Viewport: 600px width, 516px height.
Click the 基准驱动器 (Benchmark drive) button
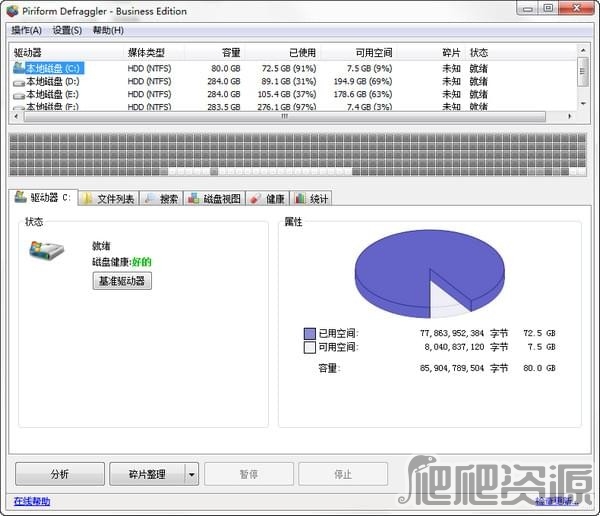(122, 281)
